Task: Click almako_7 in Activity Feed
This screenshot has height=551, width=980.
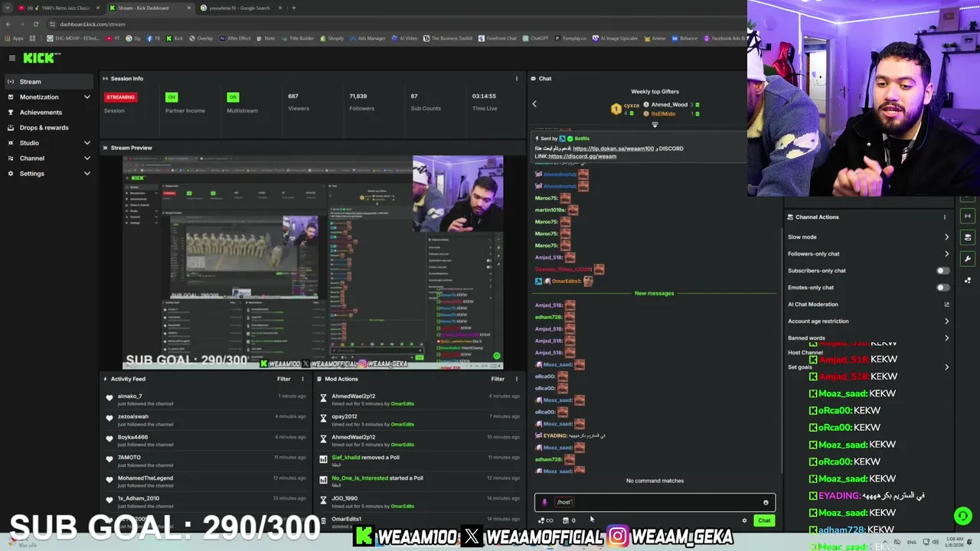Action: click(129, 396)
